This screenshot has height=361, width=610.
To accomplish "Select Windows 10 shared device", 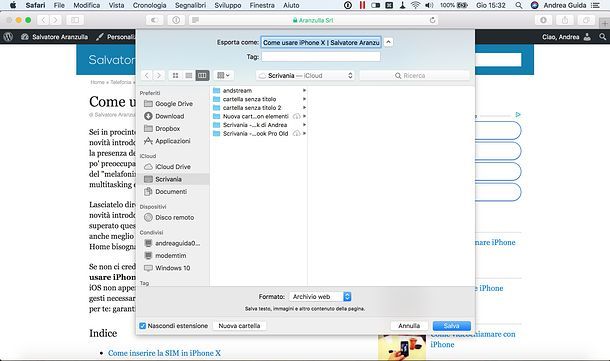I will point(174,268).
